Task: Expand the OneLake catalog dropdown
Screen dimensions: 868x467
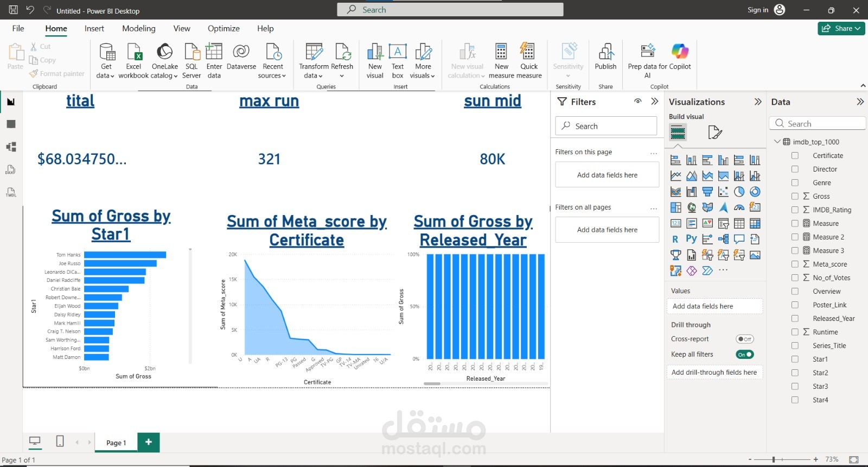Action: point(164,61)
